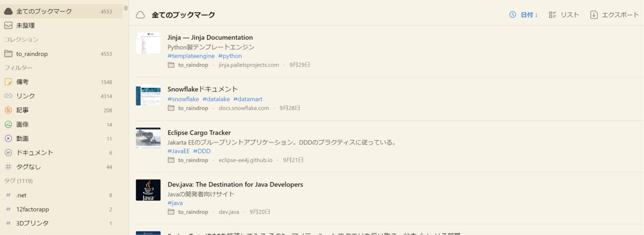644x235 pixels.
Task: Filter by 記事
Action: tap(62, 110)
